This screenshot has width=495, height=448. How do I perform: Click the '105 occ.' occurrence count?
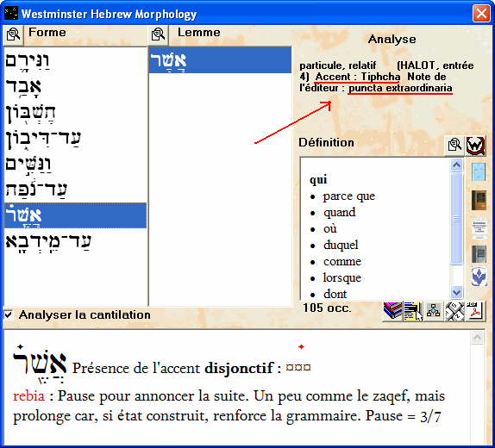click(x=327, y=308)
